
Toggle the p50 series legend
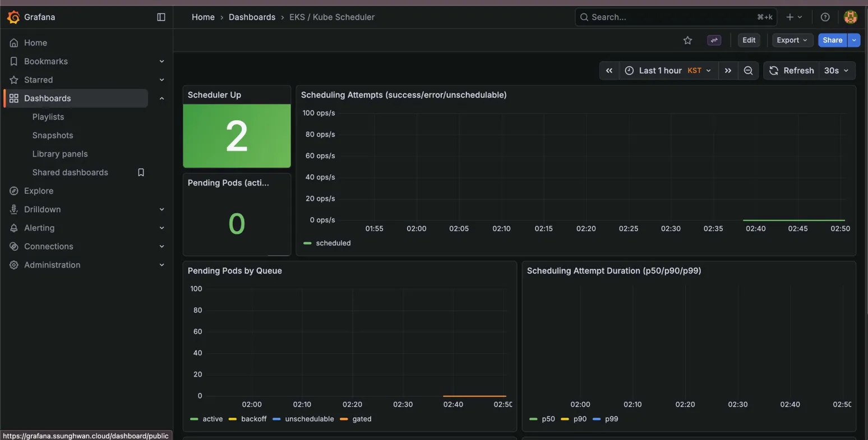pyautogui.click(x=547, y=419)
